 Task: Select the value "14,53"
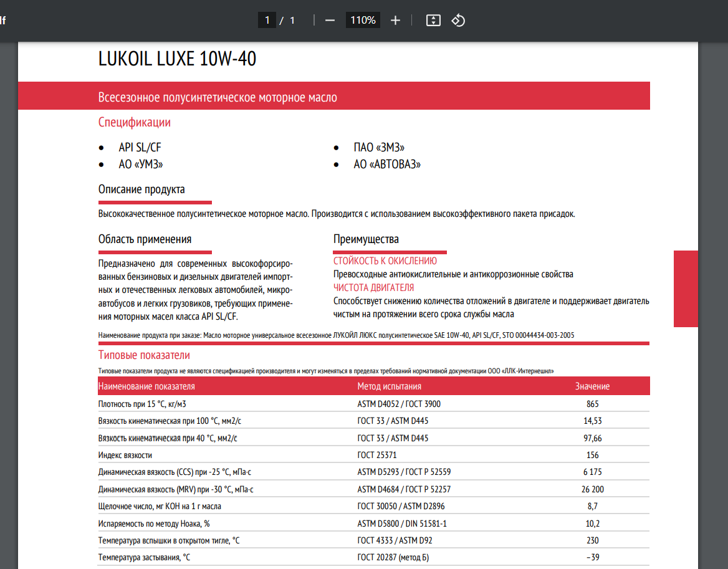pyautogui.click(x=592, y=421)
